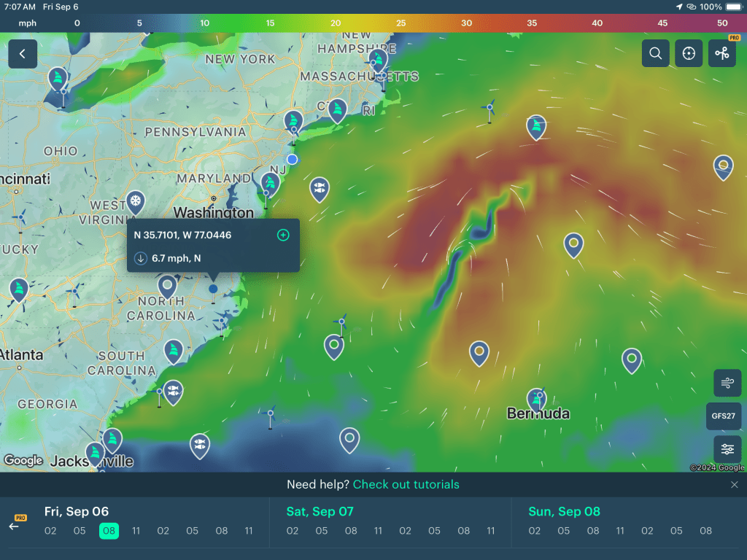Viewport: 747px width, 560px height.
Task: Open the PRO route planning tool
Action: pyautogui.click(x=721, y=53)
